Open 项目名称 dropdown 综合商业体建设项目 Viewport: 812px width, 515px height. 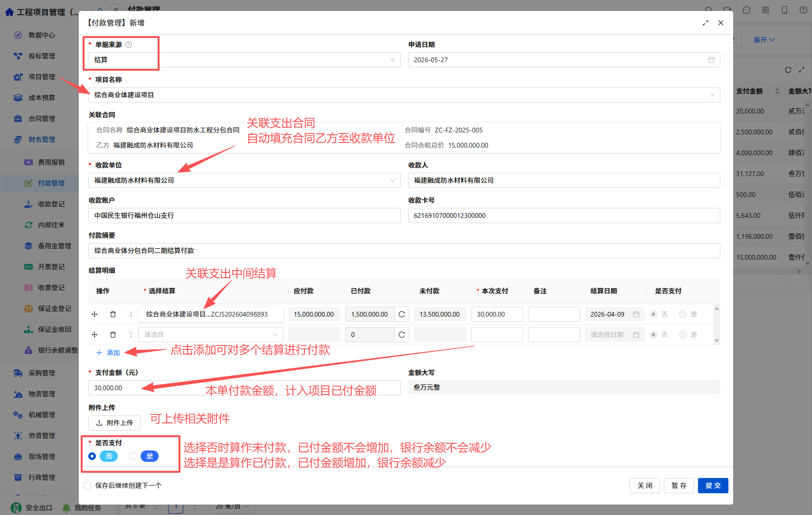tap(404, 95)
